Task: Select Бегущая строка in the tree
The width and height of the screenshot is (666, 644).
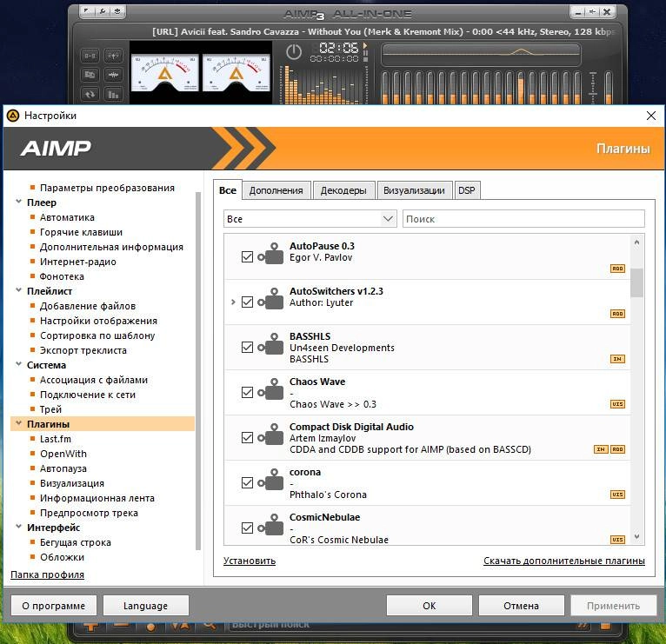Action: pyautogui.click(x=76, y=542)
